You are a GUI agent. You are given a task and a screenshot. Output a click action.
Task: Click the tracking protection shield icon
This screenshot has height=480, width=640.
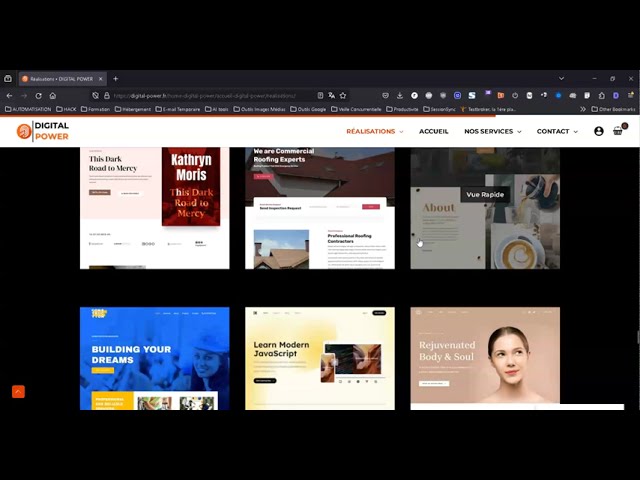(x=96, y=96)
